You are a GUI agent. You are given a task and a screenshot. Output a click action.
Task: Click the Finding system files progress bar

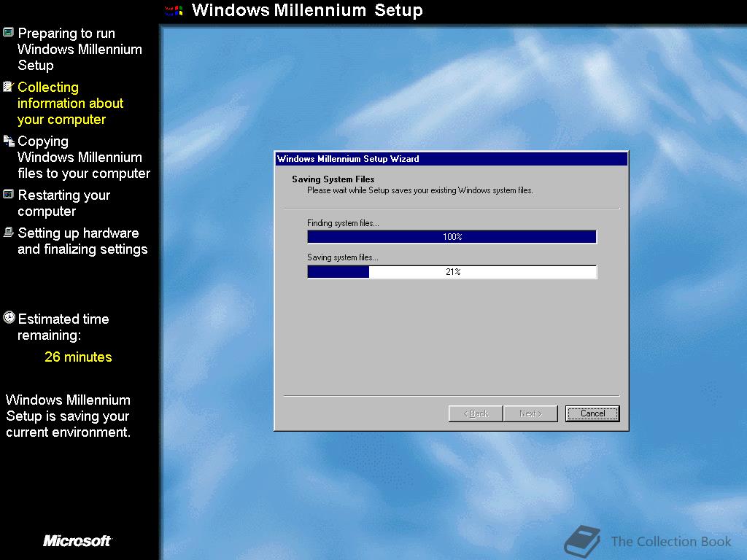[452, 237]
